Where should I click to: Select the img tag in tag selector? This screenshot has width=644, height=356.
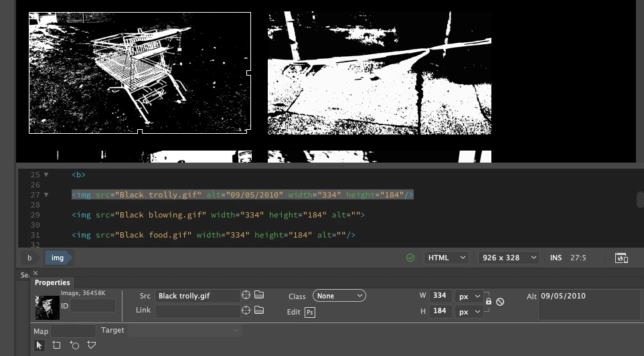point(58,258)
